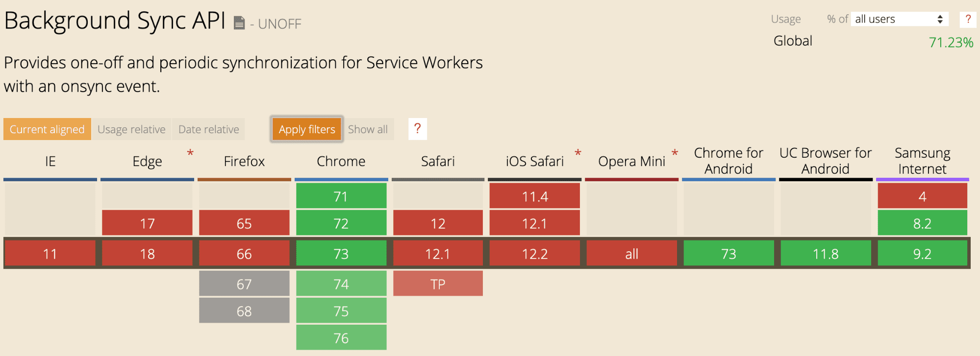Select the Edge 18 cell

pyautogui.click(x=147, y=254)
